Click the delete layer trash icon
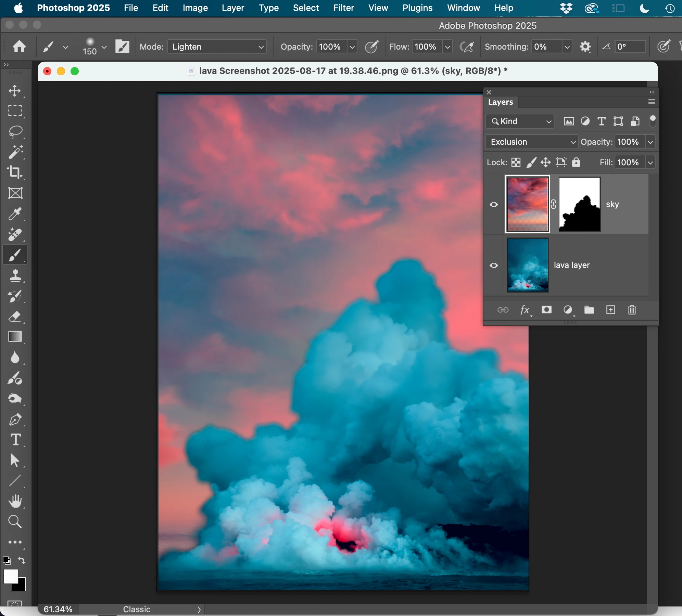682x616 pixels. (632, 310)
